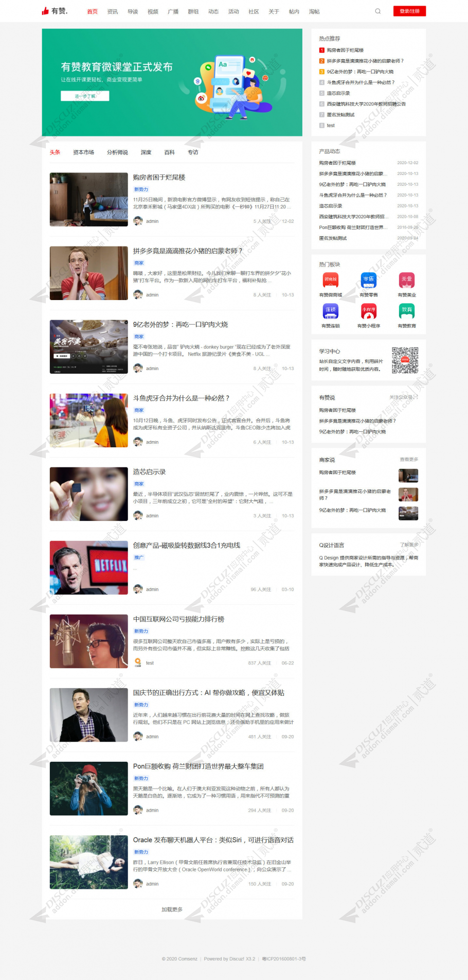Switch to 百科 tab
Viewport: 468px width, 980px height.
tap(169, 152)
